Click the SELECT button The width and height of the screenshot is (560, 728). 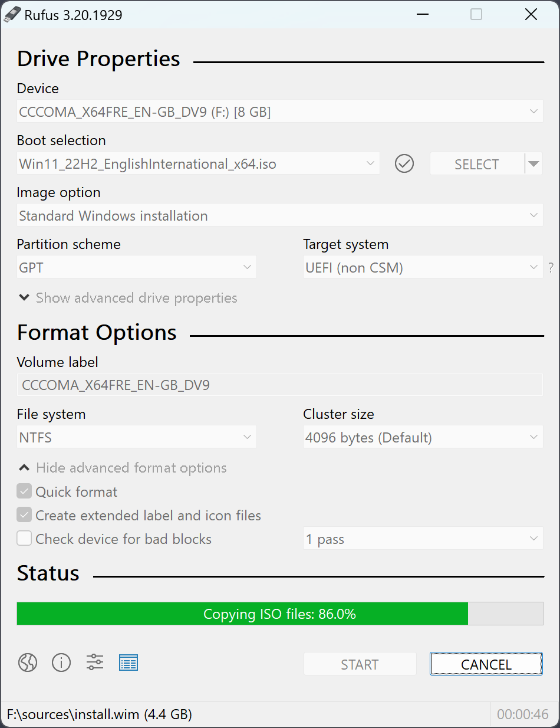[476, 163]
